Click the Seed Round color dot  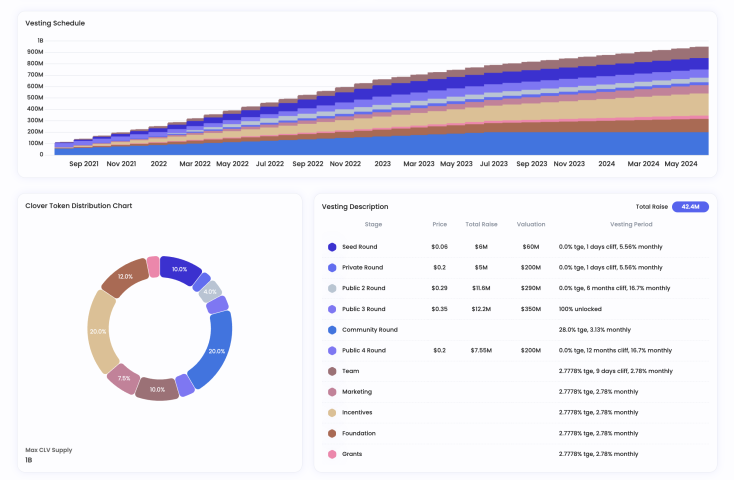[332, 246]
